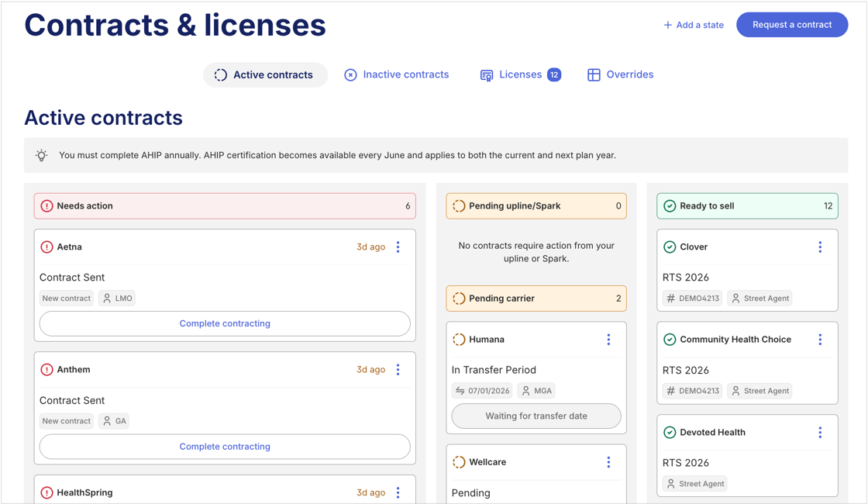Image resolution: width=868 pixels, height=504 pixels.
Task: Open the Licenses tab
Action: (520, 74)
